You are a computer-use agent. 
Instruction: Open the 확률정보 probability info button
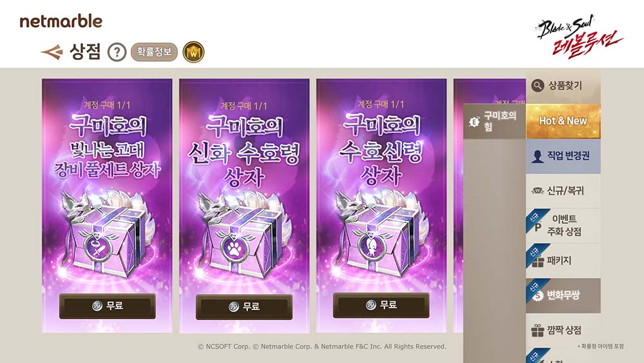[154, 52]
